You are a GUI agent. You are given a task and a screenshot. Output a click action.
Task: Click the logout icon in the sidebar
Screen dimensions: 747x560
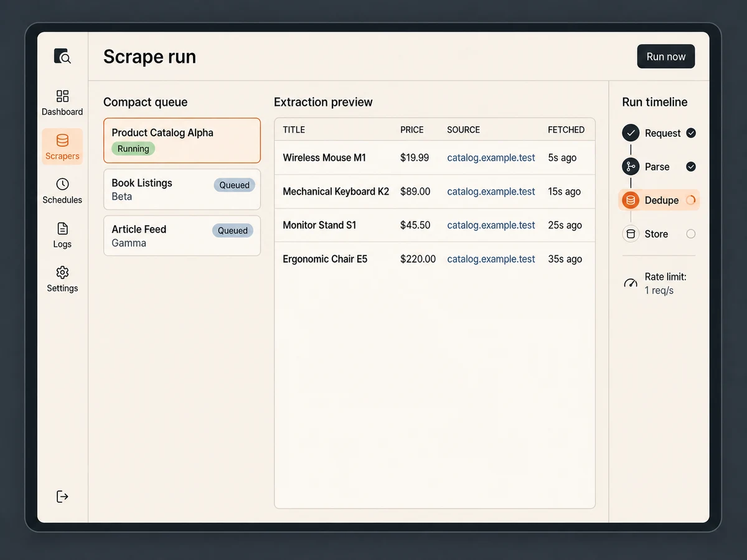click(62, 496)
